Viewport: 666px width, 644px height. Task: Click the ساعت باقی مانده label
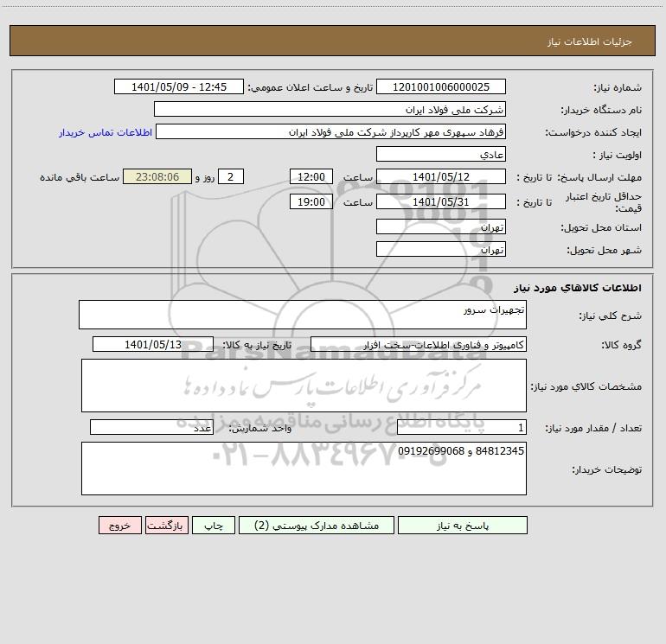[80, 177]
